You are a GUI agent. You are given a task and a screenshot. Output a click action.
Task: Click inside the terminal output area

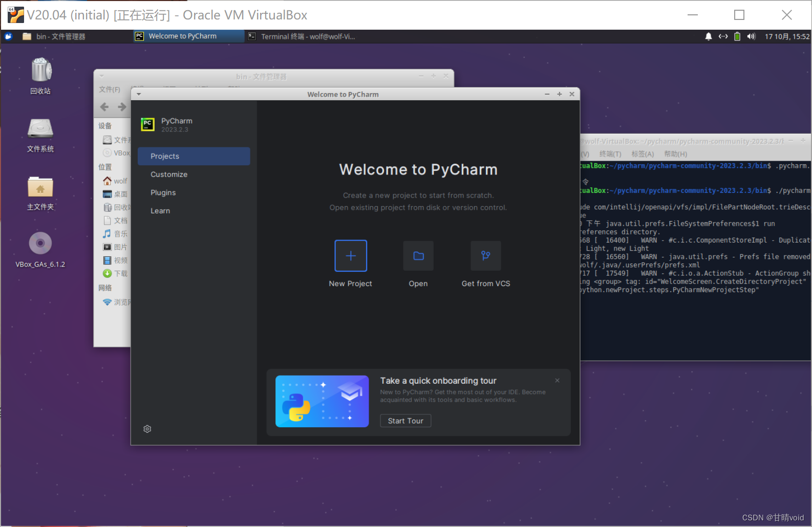[x=695, y=261]
